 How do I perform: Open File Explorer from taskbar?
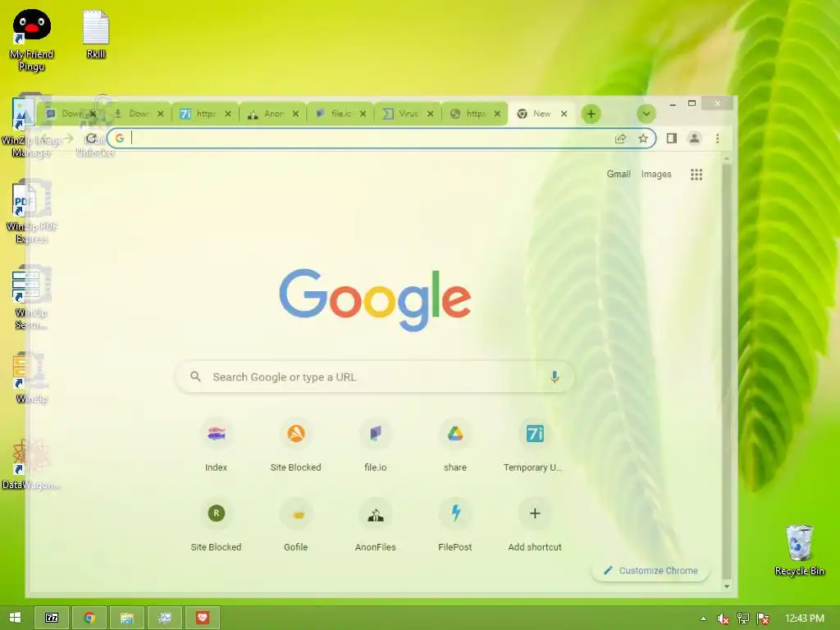127,619
